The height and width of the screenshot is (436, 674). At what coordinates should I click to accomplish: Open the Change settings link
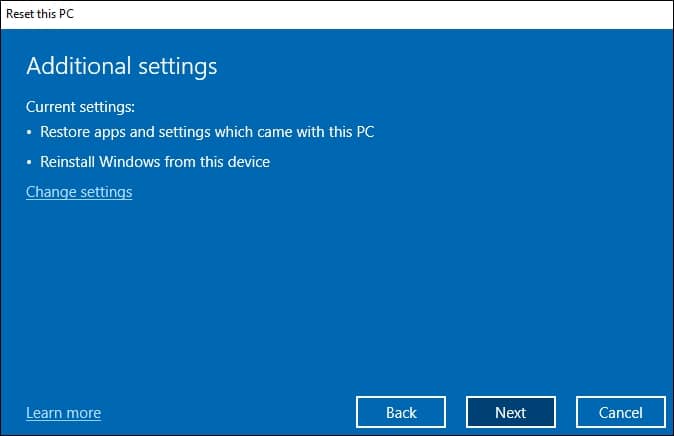pyautogui.click(x=79, y=192)
